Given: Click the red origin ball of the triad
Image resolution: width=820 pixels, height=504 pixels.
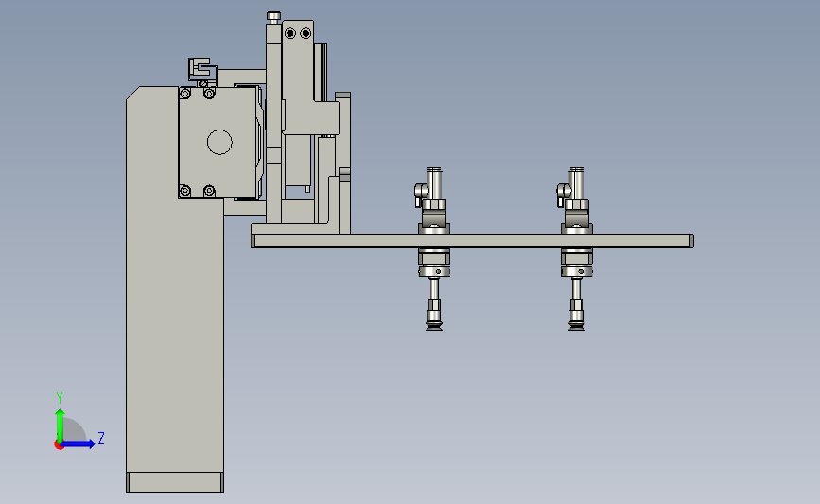Looking at the screenshot, I should click(59, 445).
